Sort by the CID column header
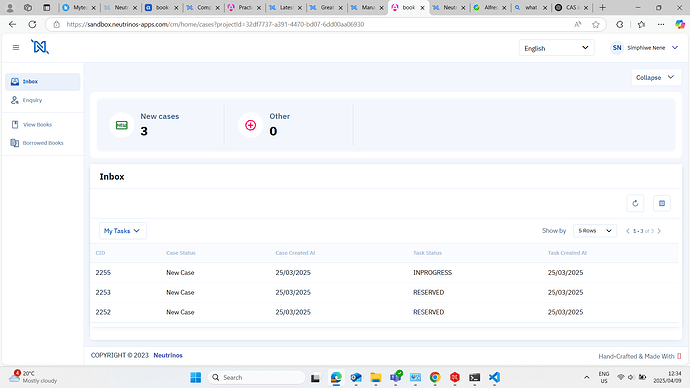Screen dimensions: 690x388 [100, 253]
